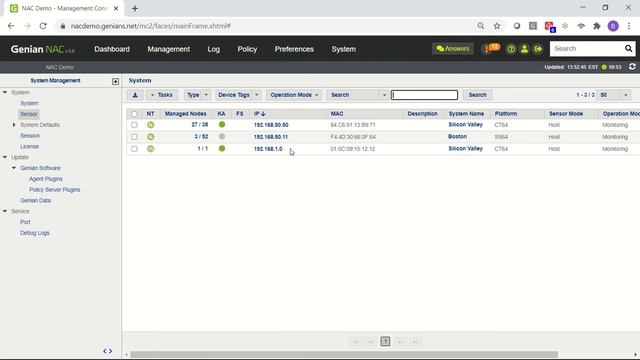640x360 pixels.
Task: Collapse the Service tree section
Action: (5, 211)
